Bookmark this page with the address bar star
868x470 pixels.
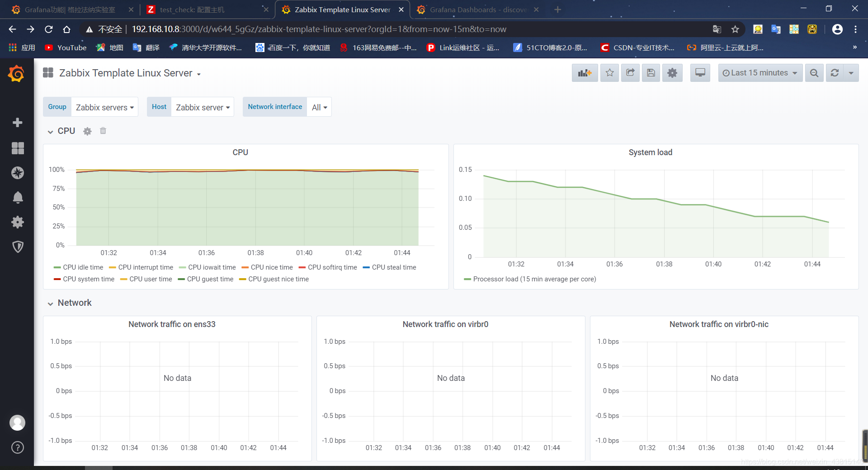coord(735,29)
